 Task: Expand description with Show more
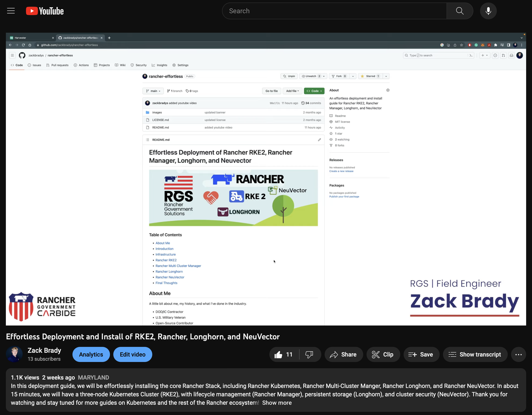click(277, 403)
